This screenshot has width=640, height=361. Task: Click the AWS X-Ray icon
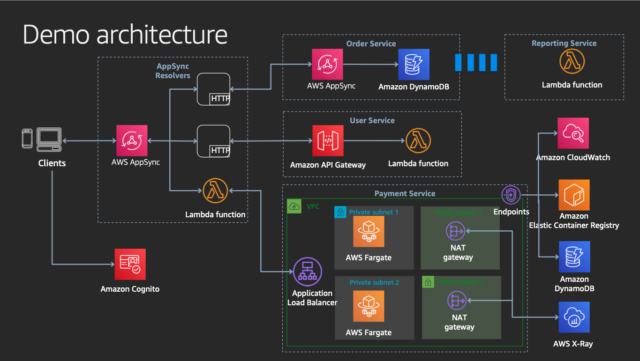pyautogui.click(x=574, y=317)
